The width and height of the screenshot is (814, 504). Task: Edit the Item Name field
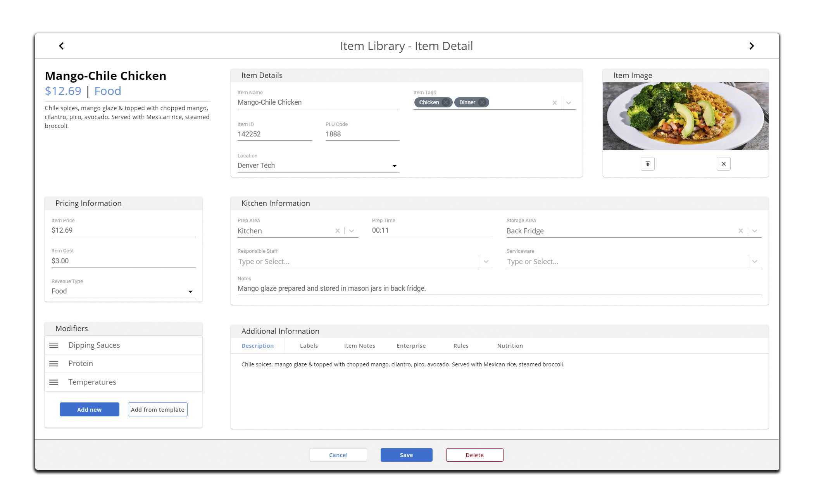(318, 102)
